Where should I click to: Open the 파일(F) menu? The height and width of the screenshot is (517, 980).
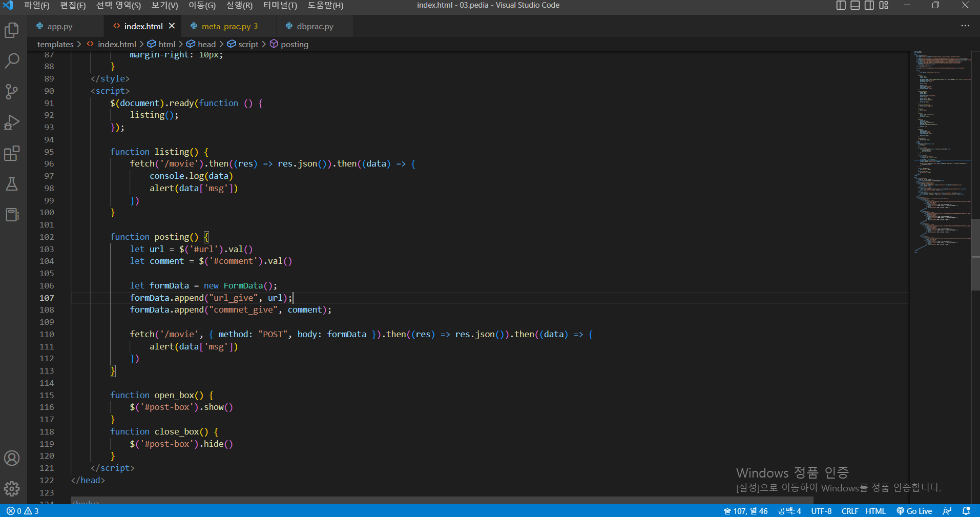point(37,6)
